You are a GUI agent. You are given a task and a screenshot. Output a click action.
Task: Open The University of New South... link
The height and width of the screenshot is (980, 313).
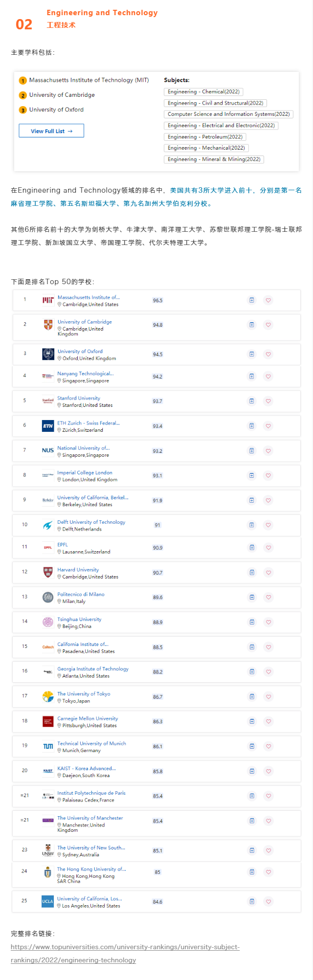[91, 848]
